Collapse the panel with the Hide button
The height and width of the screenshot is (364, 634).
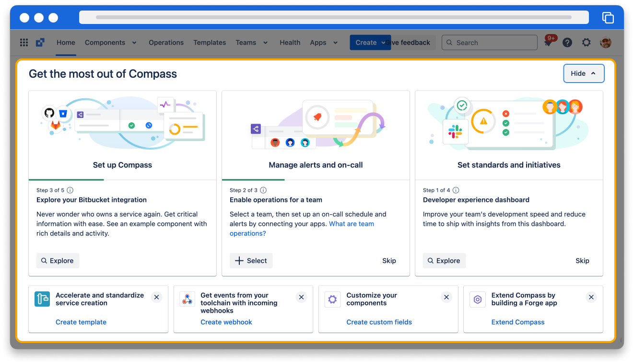(x=584, y=73)
